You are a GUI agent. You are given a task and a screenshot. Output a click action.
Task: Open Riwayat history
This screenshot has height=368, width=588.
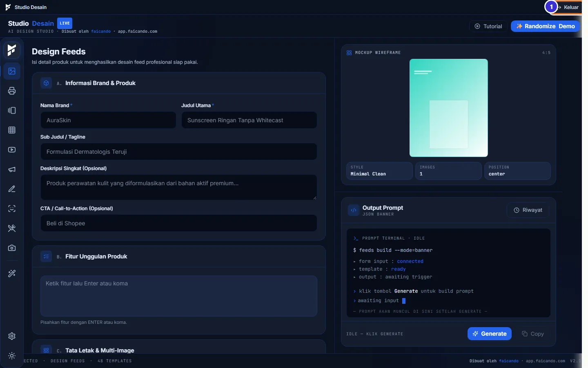[528, 210]
